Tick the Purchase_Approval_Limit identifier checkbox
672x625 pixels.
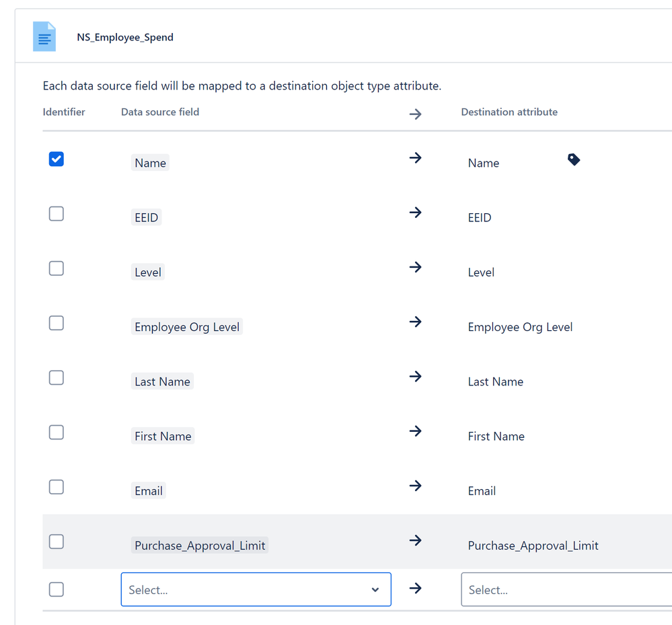point(57,542)
